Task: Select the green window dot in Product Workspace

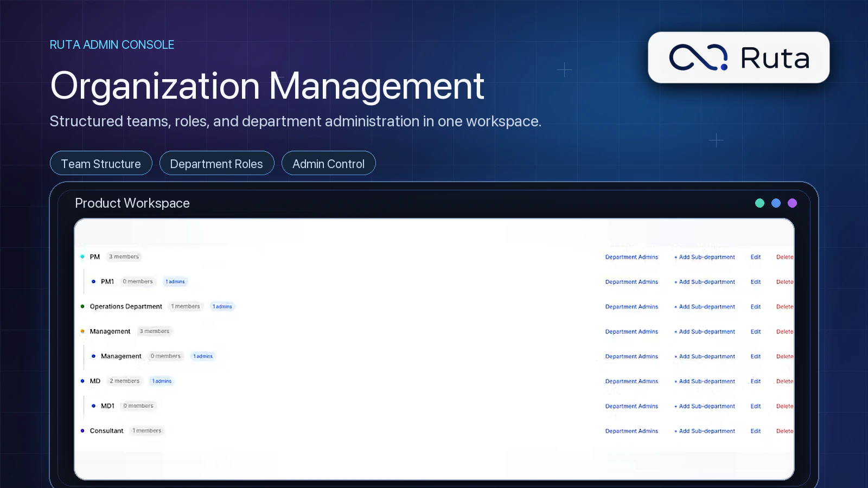Action: pyautogui.click(x=759, y=203)
